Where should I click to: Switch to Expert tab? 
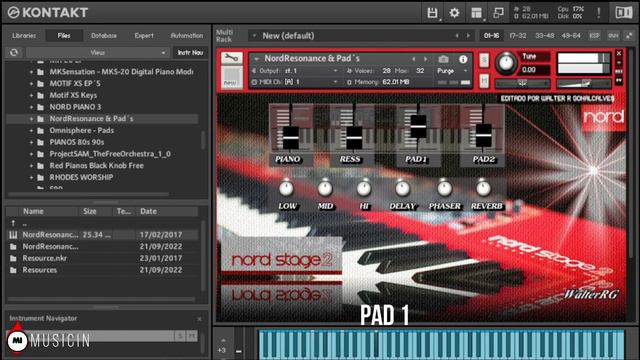(x=144, y=36)
